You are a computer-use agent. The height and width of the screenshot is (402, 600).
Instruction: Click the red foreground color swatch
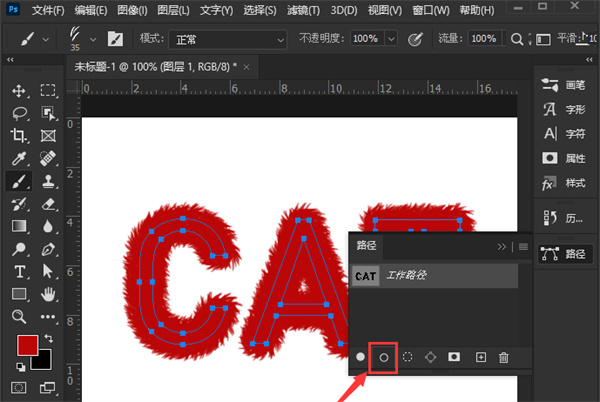pyautogui.click(x=27, y=346)
